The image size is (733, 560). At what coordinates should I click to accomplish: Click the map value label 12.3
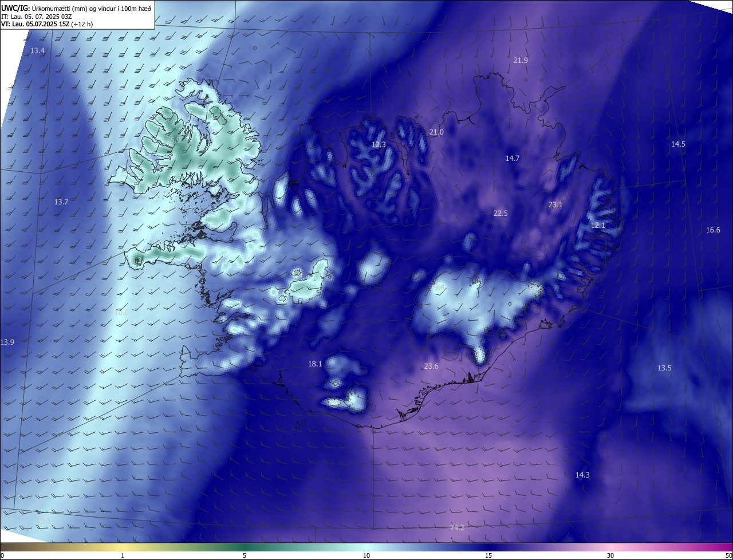click(x=379, y=145)
